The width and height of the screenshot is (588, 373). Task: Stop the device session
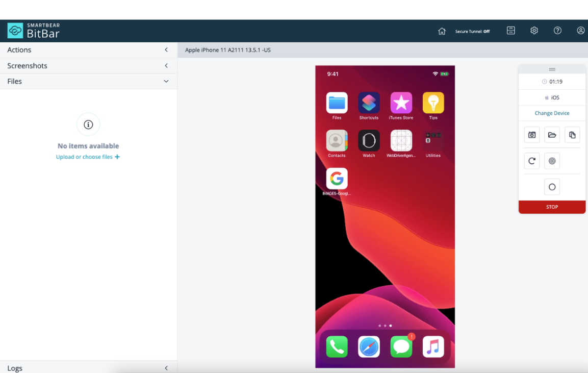click(552, 207)
